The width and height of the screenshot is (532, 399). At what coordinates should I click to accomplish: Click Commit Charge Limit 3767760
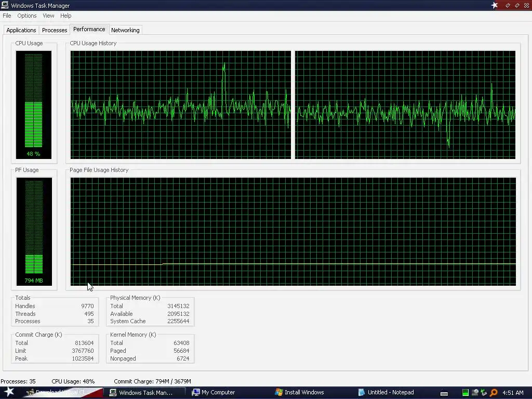point(83,351)
